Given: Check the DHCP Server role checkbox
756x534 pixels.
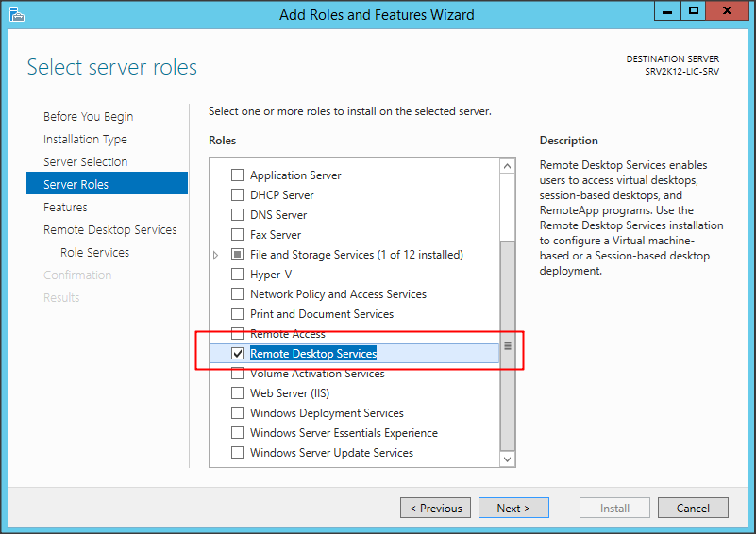Looking at the screenshot, I should (238, 195).
